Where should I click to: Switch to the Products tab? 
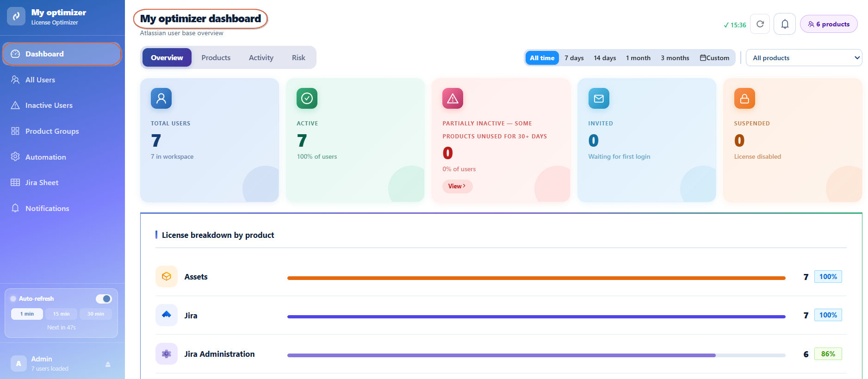[216, 57]
